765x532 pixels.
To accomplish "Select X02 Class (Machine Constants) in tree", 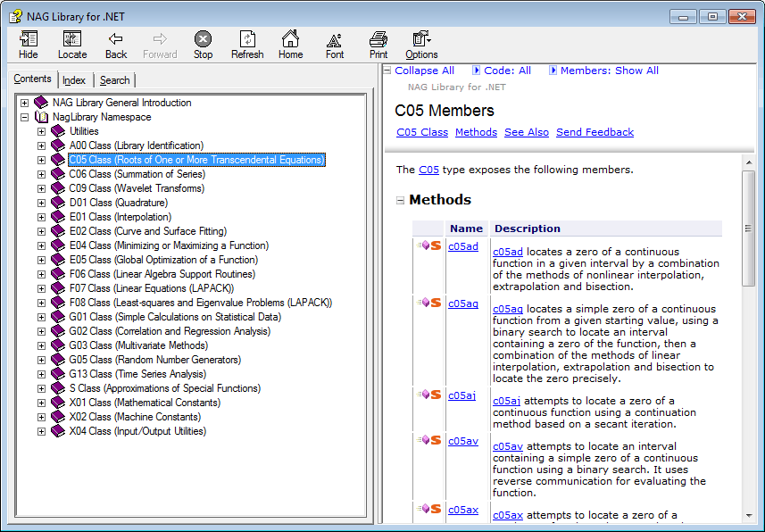I will (135, 417).
